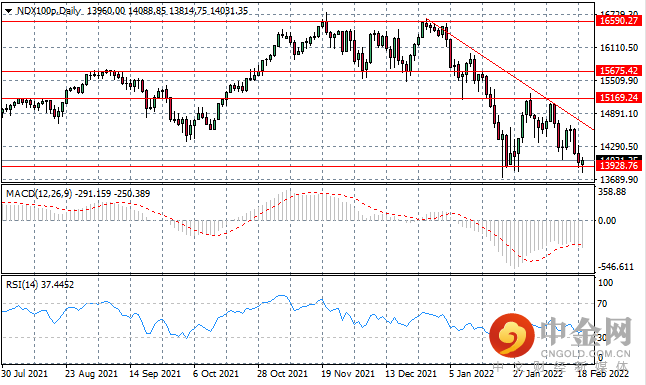Image resolution: width=646 pixels, height=385 pixels.
Task: Click the 14891.10 price axis value
Action: click(x=619, y=114)
